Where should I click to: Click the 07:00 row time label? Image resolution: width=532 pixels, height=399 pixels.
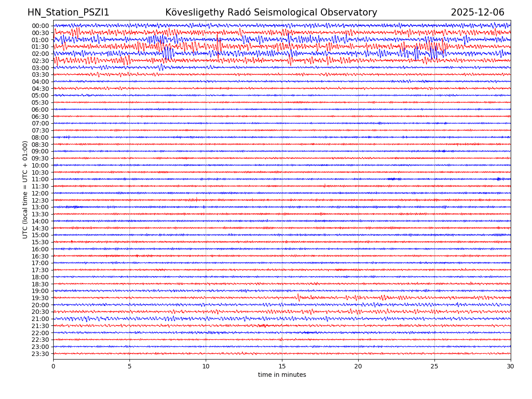coord(40,124)
